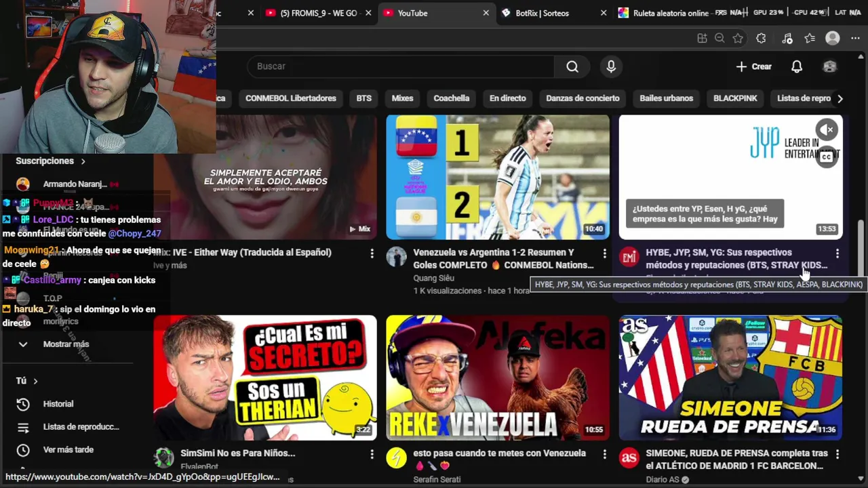Open Quang Siêu channel avatar
This screenshot has height=488, width=868.
(396, 257)
